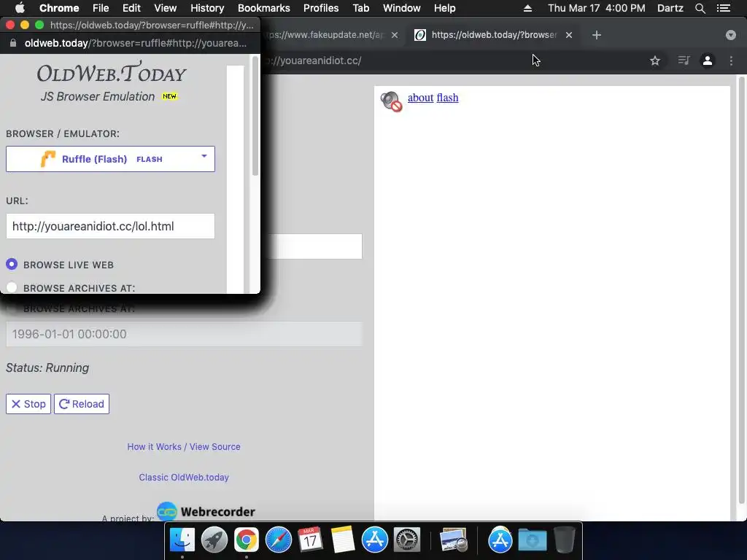Open Launchpad from the Dock
This screenshot has height=560, width=747.
tap(214, 540)
